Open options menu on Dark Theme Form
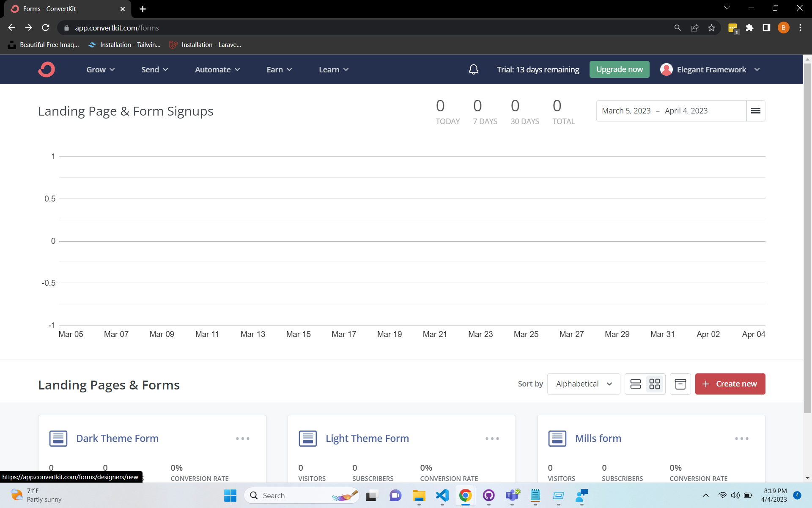812x508 pixels. click(x=242, y=439)
